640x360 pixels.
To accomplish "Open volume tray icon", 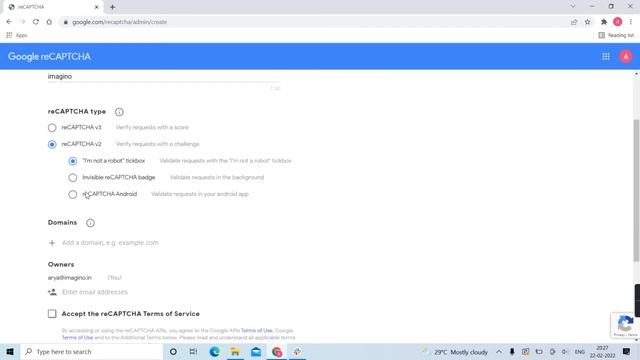I will click(x=565, y=351).
